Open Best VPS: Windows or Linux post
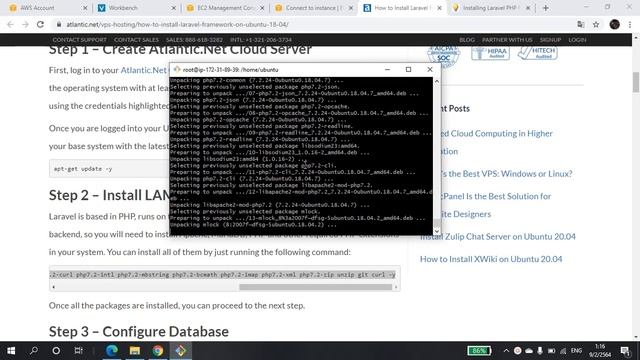Viewport: 640px width, 360px height. pyautogui.click(x=506, y=173)
